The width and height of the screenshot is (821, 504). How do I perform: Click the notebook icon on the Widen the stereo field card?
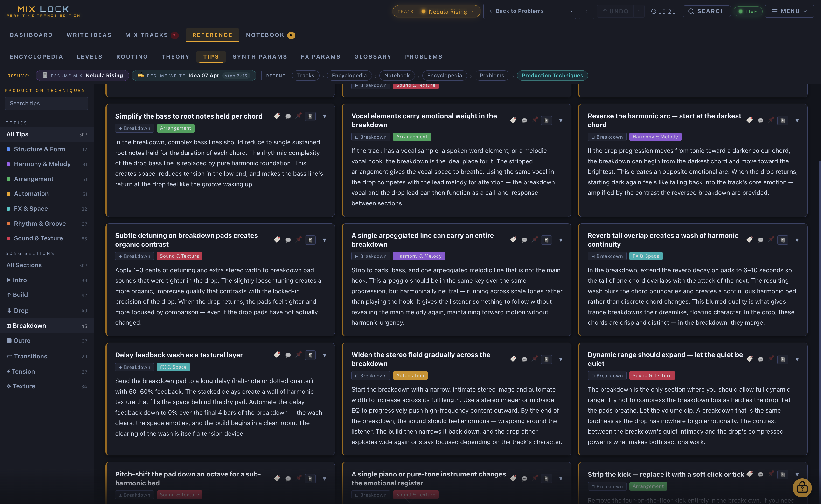coord(546,359)
